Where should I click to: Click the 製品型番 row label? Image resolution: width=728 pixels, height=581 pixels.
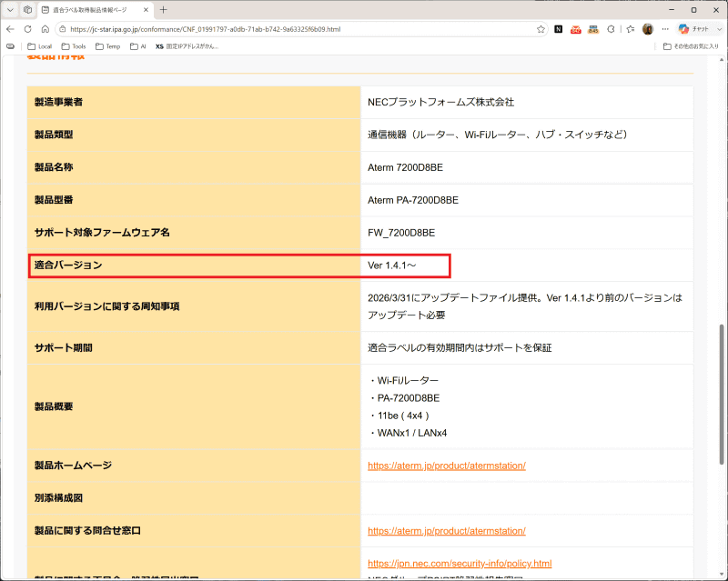coord(54,200)
